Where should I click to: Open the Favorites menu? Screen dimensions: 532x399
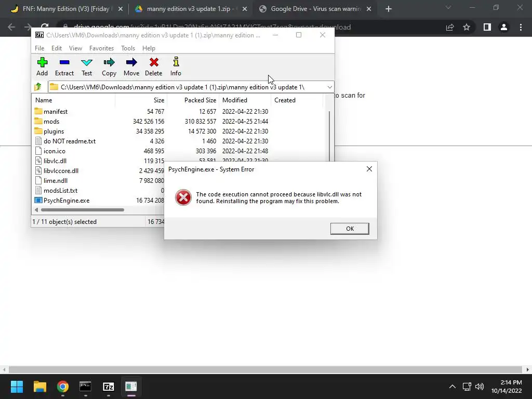click(x=101, y=48)
